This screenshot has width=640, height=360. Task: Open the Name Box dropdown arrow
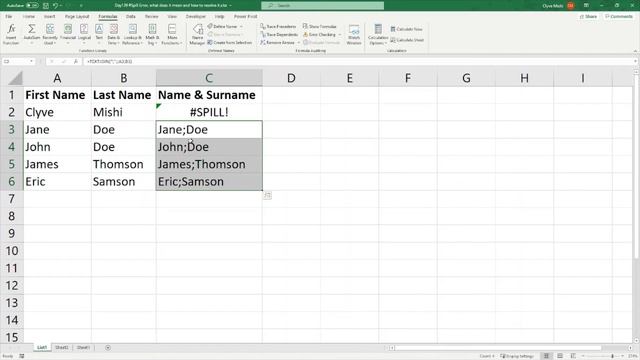click(x=31, y=61)
